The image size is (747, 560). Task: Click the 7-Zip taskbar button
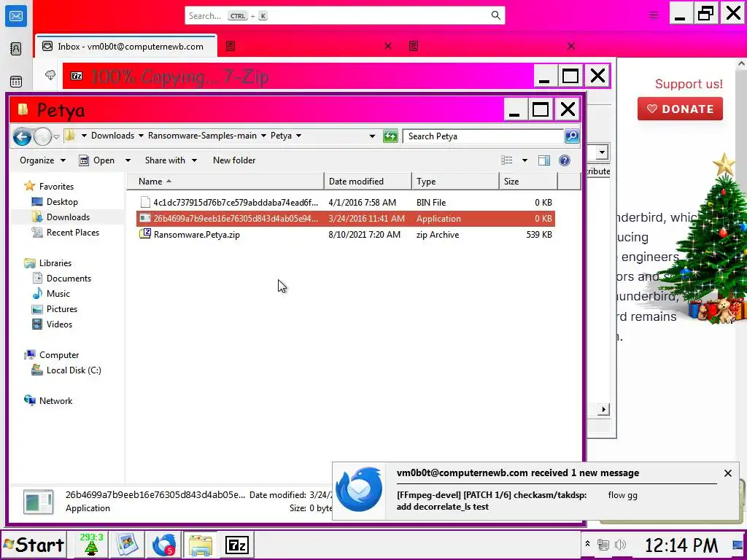tap(237, 545)
